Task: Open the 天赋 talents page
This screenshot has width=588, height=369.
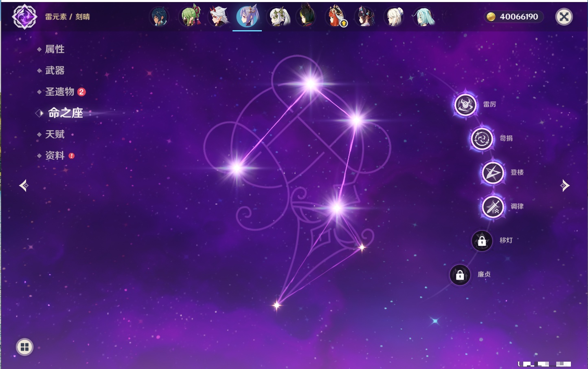Action: pyautogui.click(x=55, y=134)
